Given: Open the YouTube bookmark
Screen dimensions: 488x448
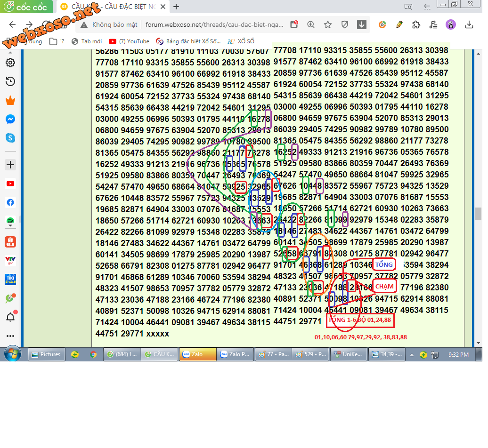Looking at the screenshot, I should pyautogui.click(x=129, y=41).
